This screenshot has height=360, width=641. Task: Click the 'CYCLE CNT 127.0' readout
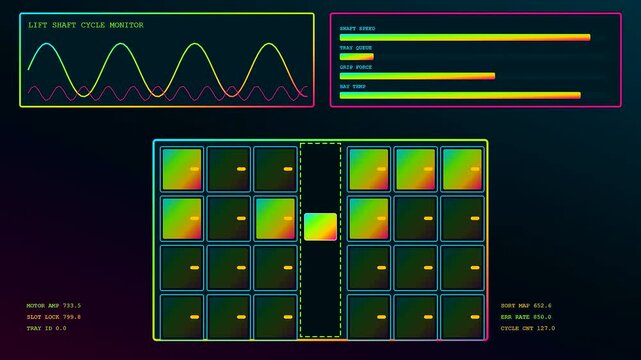click(x=528, y=328)
